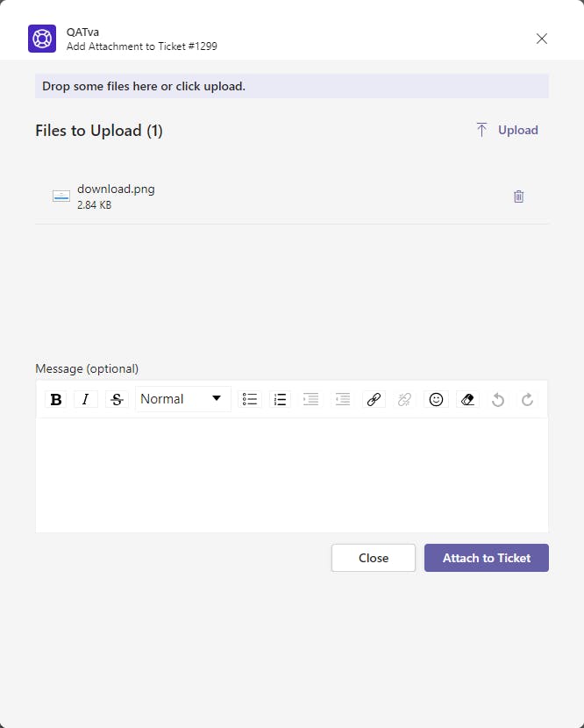
Task: Click the redo arrow
Action: coord(527,399)
